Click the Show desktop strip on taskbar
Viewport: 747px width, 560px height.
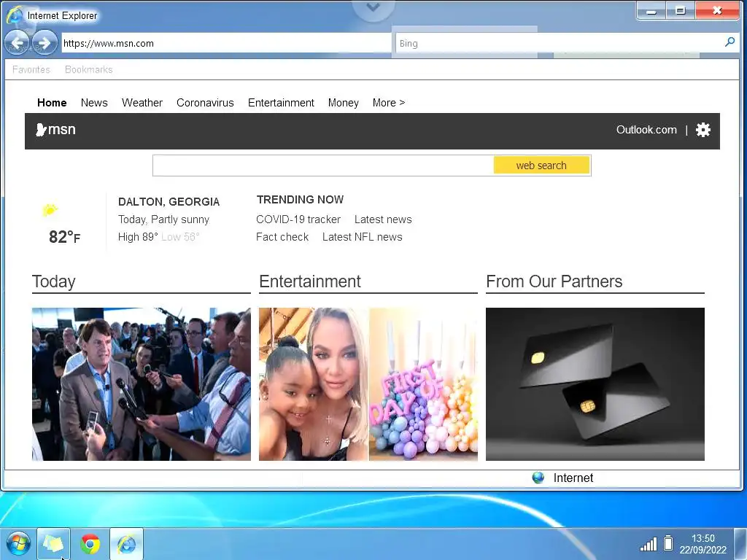[x=741, y=544]
